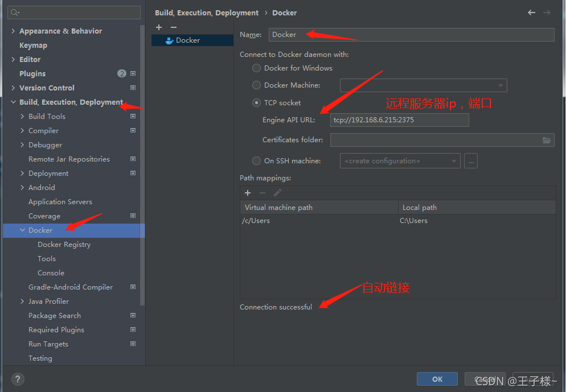Select Docker for Windows radio option
Viewport: 566px width, 392px height.
[x=256, y=68]
